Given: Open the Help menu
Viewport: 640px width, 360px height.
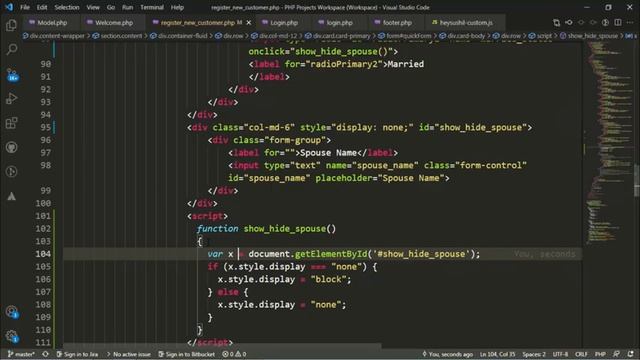Looking at the screenshot, I should [x=177, y=7].
